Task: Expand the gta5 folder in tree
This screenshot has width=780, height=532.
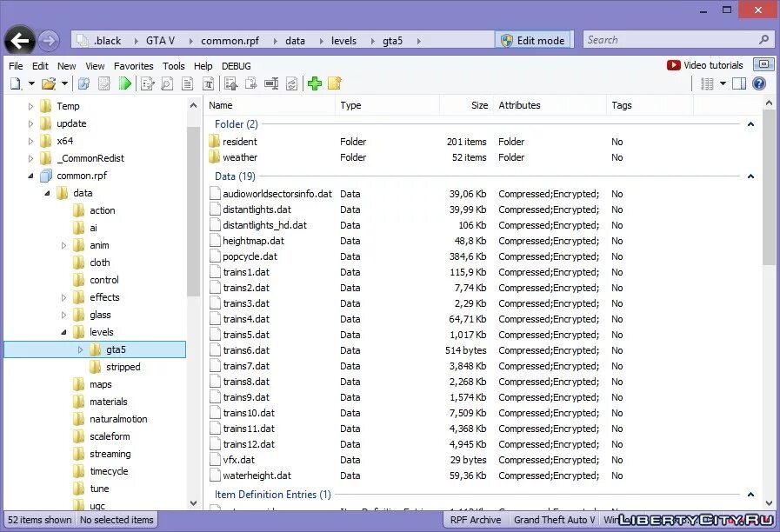Action: [x=80, y=349]
